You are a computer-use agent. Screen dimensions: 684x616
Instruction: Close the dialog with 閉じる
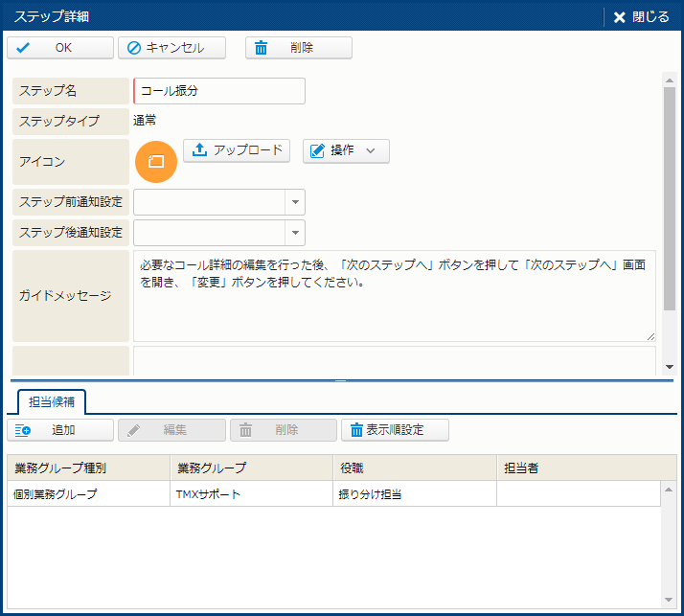(642, 17)
